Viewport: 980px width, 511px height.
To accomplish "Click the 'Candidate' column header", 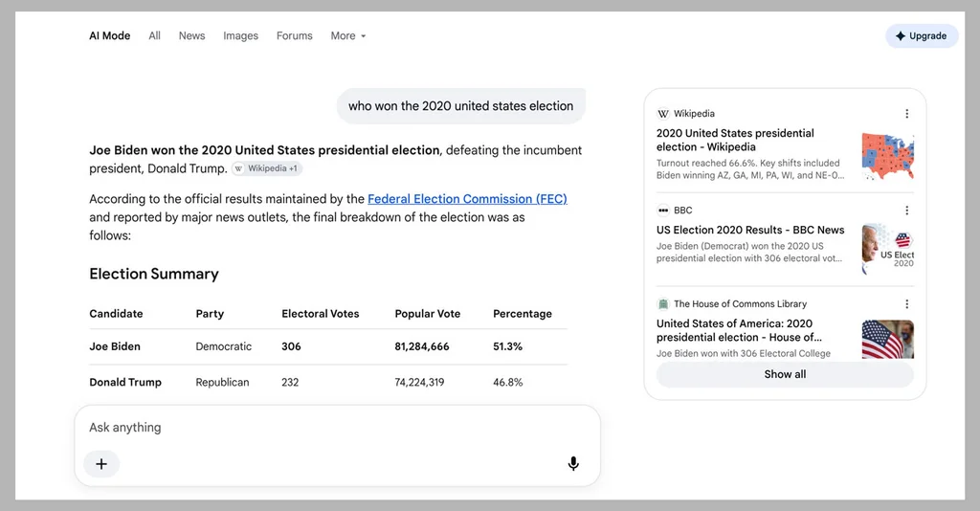I will [x=116, y=314].
